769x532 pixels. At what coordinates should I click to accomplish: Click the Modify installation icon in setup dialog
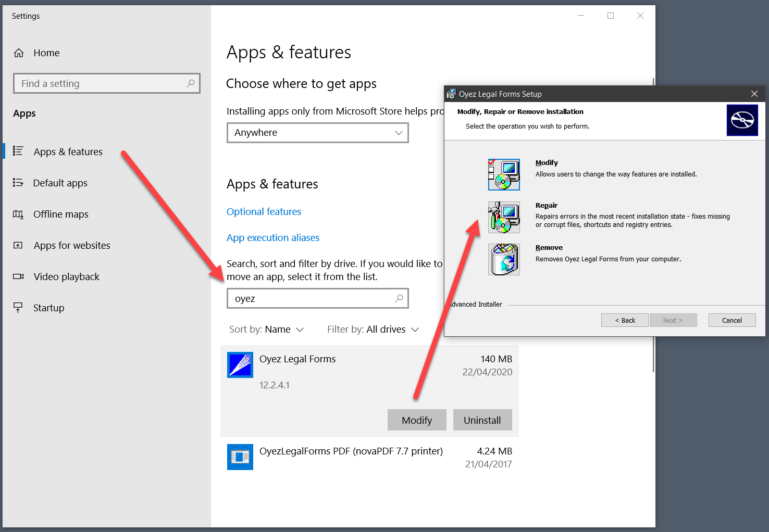pos(503,174)
